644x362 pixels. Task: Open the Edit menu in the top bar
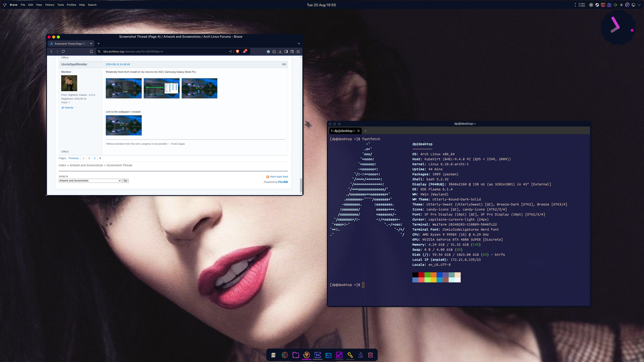tap(31, 5)
